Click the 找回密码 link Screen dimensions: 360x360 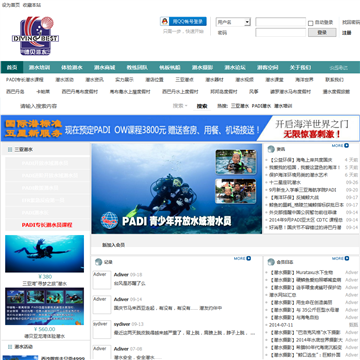(351, 22)
